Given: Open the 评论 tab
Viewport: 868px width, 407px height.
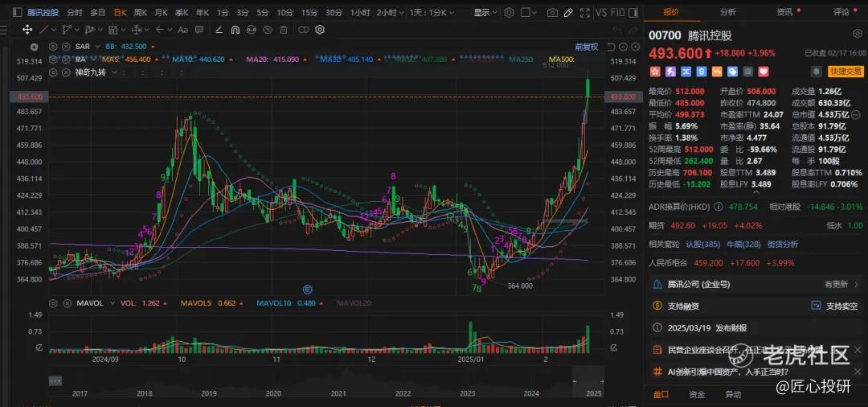Looking at the screenshot, I should [841, 11].
